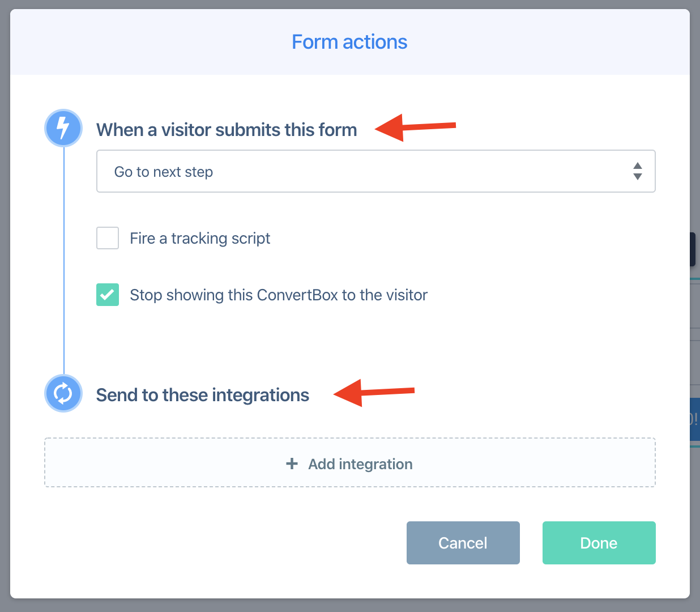Uncheck Stop showing this ConvertBox checkbox
This screenshot has height=612, width=700.
coord(108,295)
